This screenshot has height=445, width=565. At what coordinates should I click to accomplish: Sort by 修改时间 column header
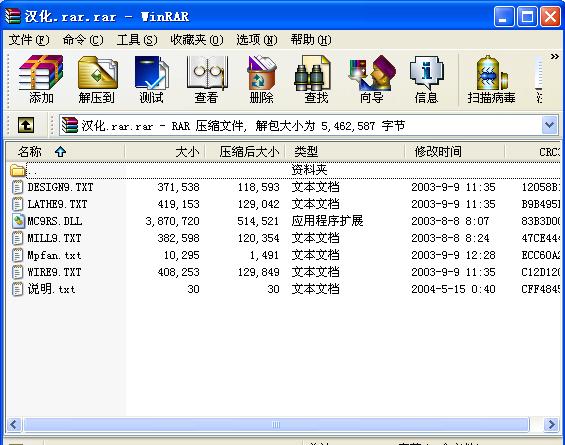coord(455,152)
